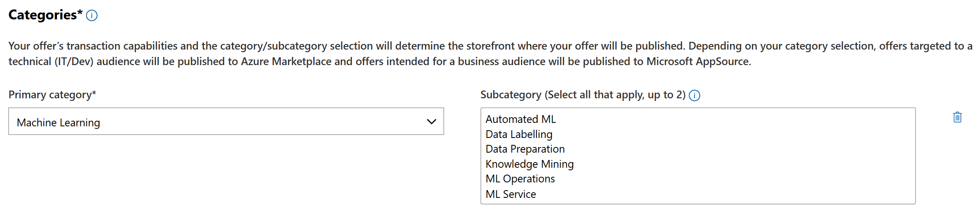Click the Primary category field label
Screen dimensions: 980x216
coord(52,95)
